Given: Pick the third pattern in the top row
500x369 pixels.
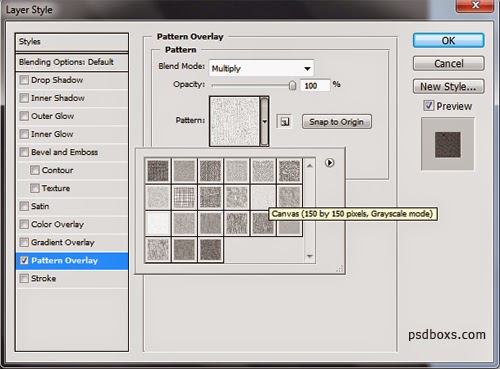Looking at the screenshot, I should 211,171.
